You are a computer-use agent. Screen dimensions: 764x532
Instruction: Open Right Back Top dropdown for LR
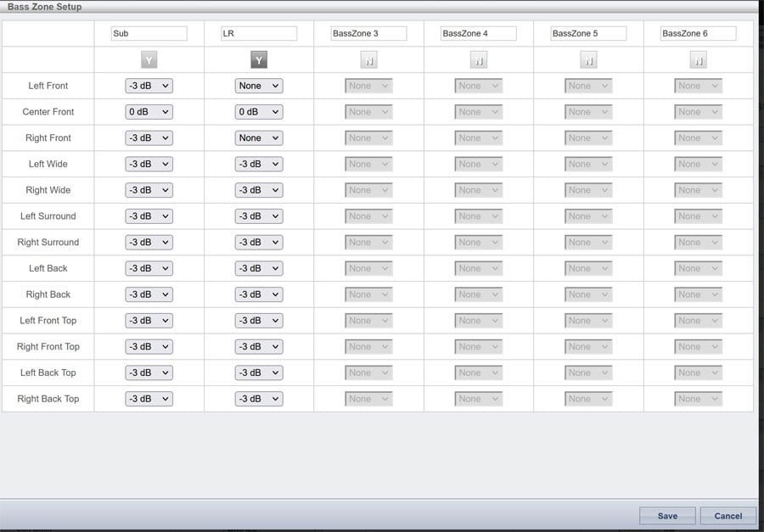[x=258, y=399]
